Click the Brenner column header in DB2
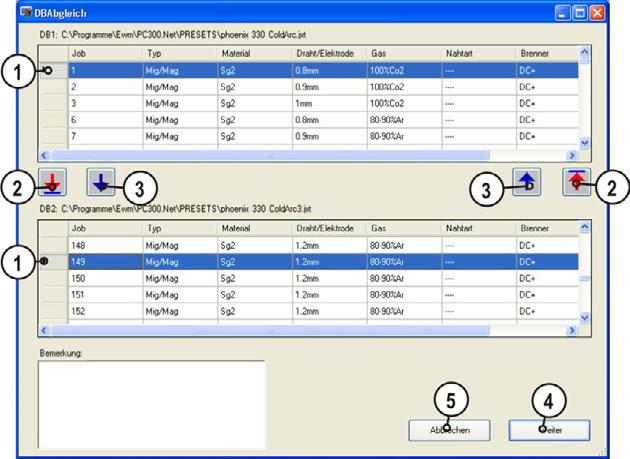This screenshot has height=459, width=630. point(548,228)
